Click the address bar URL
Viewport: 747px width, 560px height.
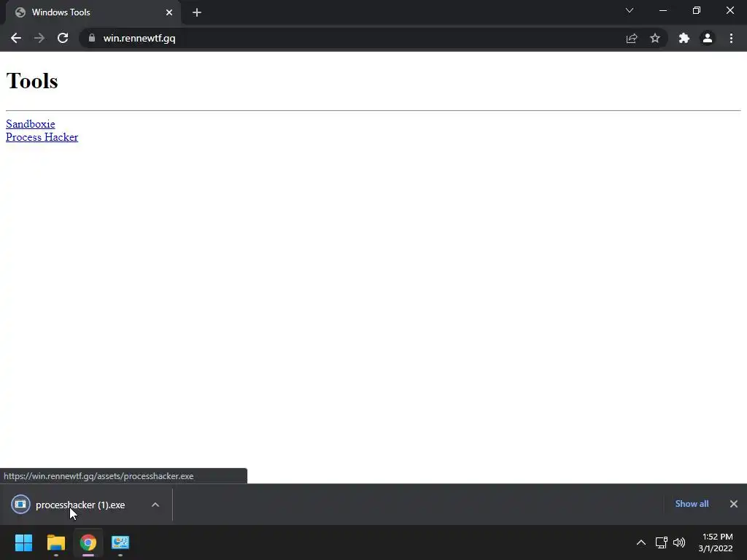tap(139, 38)
